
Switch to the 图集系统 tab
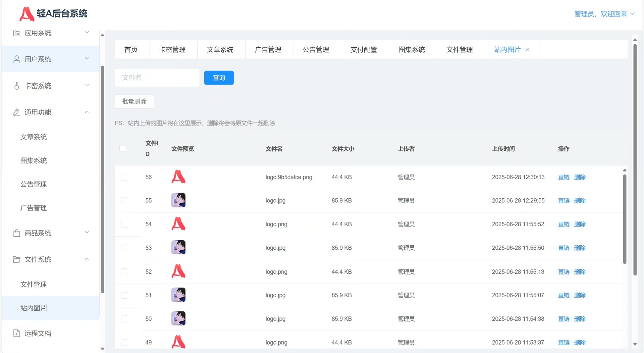tap(412, 50)
